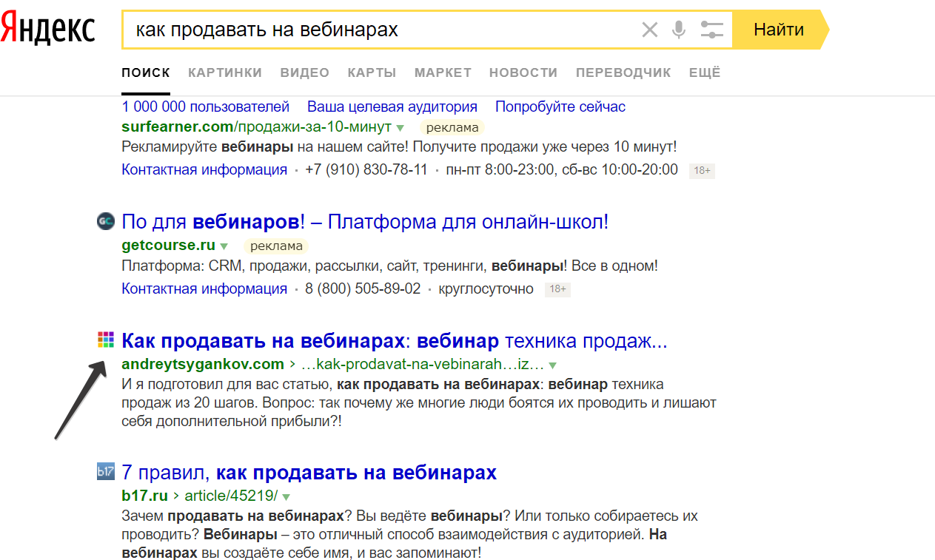Open the 1 000 000 пользователей link

pyautogui.click(x=206, y=107)
